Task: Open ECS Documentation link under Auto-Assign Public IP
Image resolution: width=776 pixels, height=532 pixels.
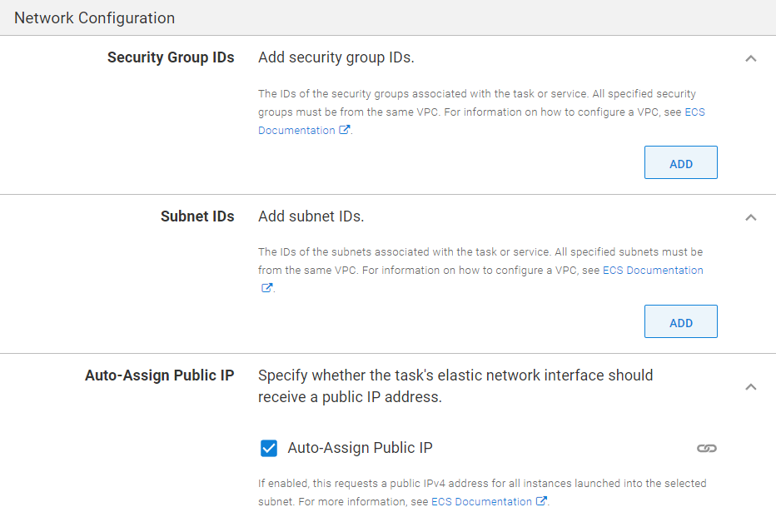Action: coord(481,502)
